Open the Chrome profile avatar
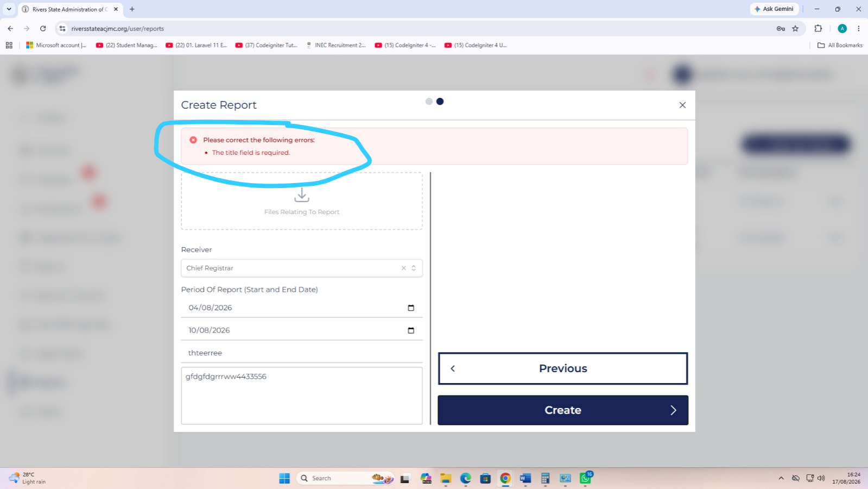868x489 pixels. point(842,29)
